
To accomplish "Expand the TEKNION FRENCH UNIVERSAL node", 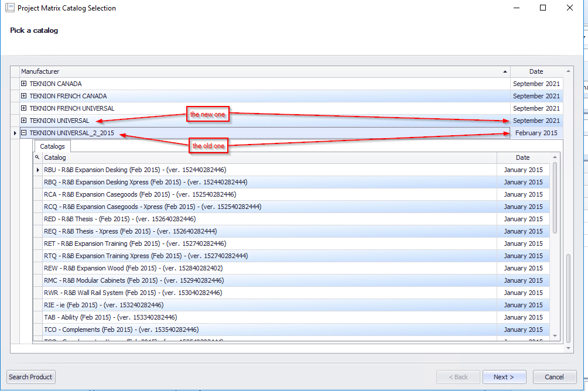I will pyautogui.click(x=24, y=108).
